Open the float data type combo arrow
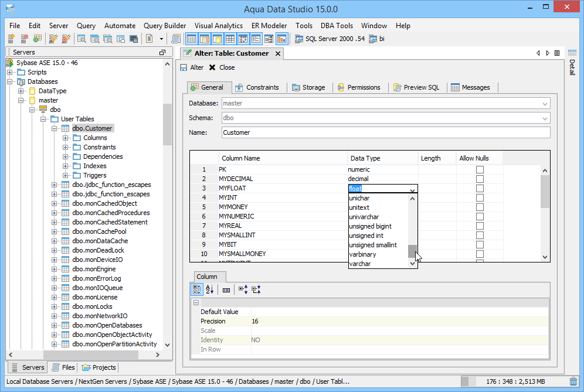This screenshot has width=584, height=392. click(412, 189)
